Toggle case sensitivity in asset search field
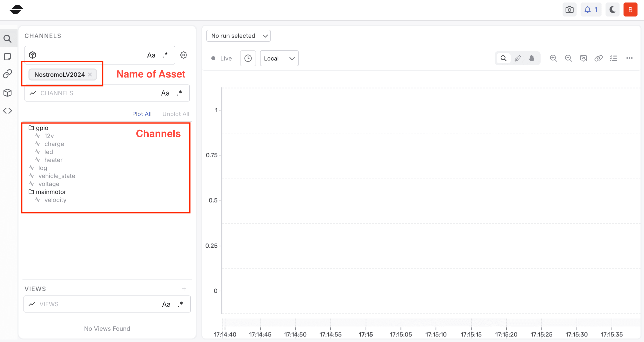 tap(151, 55)
